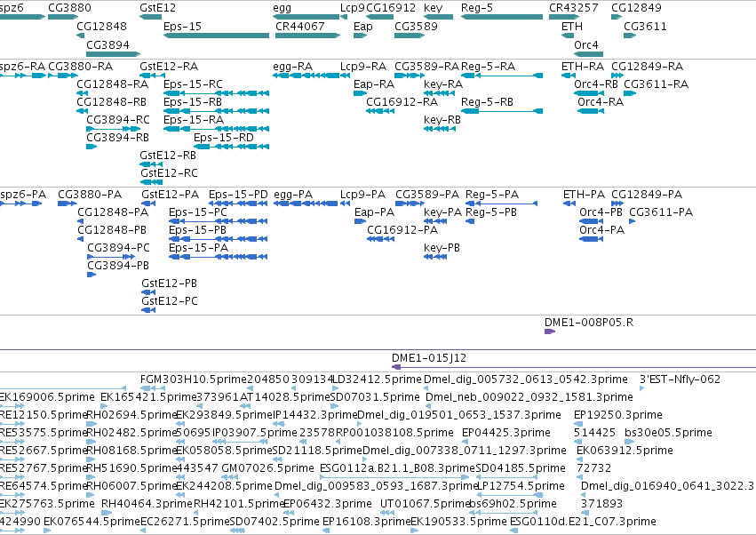Select the bs30e05.5prime EST label

coord(668,432)
